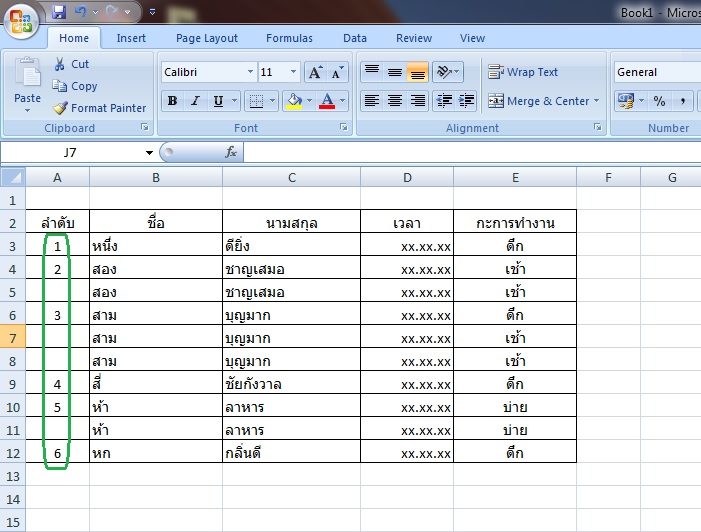The width and height of the screenshot is (701, 532).
Task: Toggle Italic formatting
Action: tap(195, 101)
